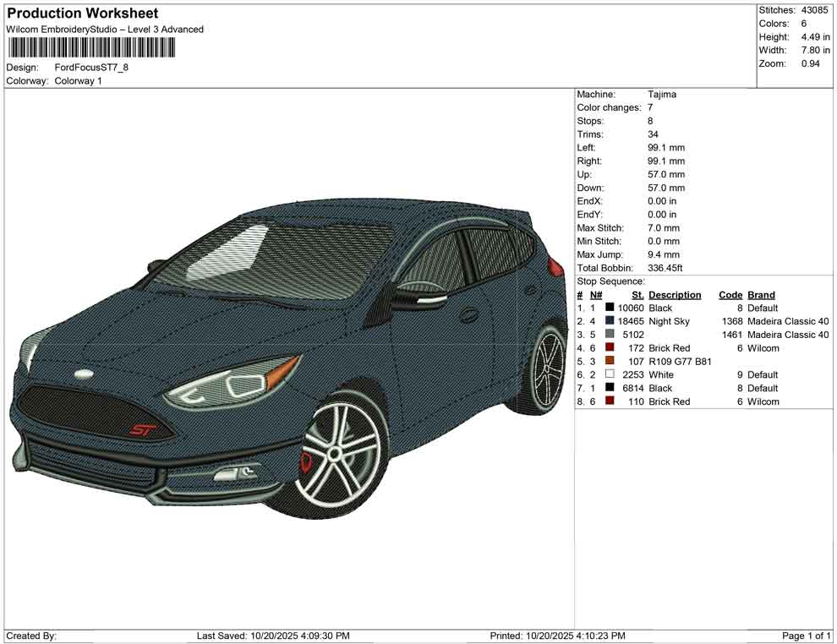
Task: Click the 'Page 1 of 1' footer text
Action: pyautogui.click(x=806, y=636)
